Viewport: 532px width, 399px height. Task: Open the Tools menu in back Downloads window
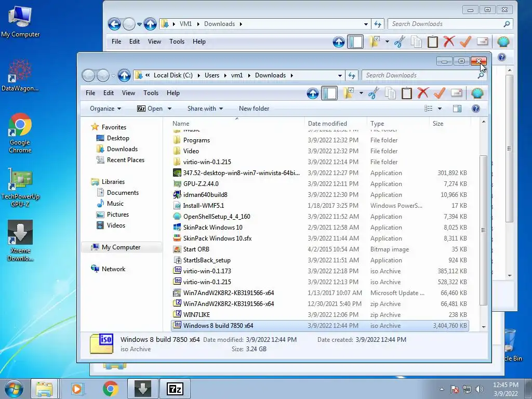pos(177,42)
